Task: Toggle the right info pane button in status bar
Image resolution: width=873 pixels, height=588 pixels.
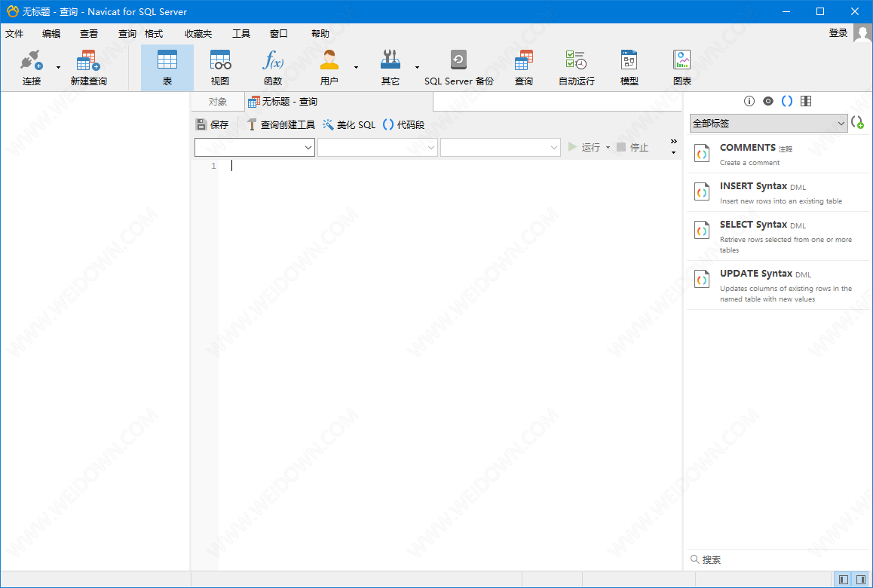Action: click(861, 580)
